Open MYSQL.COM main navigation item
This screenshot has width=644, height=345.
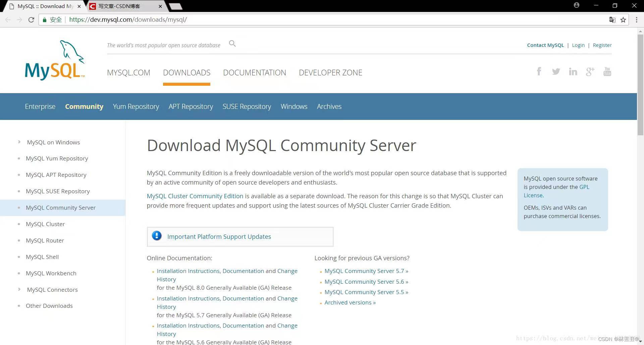(x=128, y=73)
